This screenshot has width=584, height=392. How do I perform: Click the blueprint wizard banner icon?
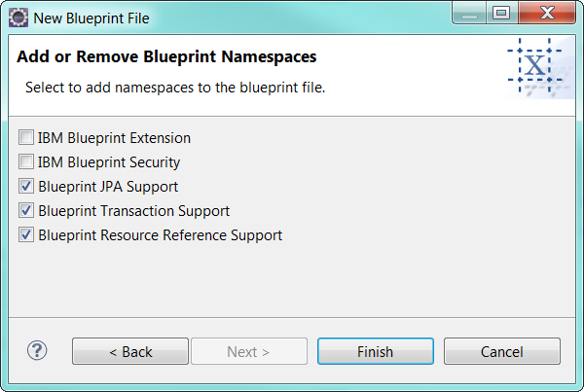click(536, 66)
